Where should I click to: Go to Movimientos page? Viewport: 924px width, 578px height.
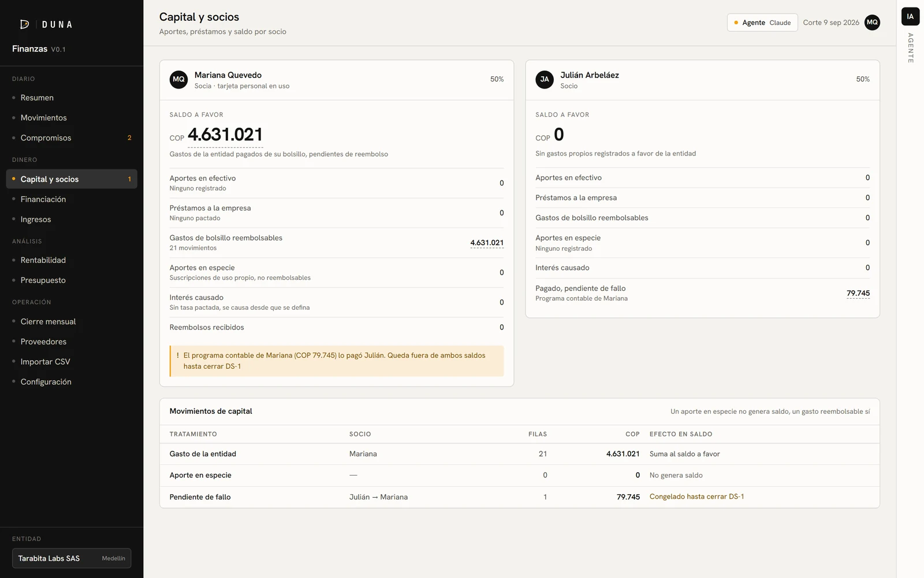[x=72, y=118]
